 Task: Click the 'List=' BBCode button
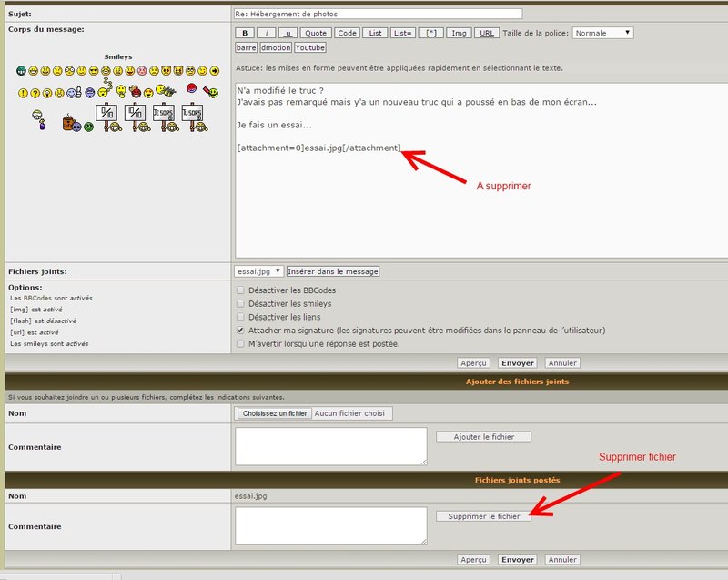(404, 33)
